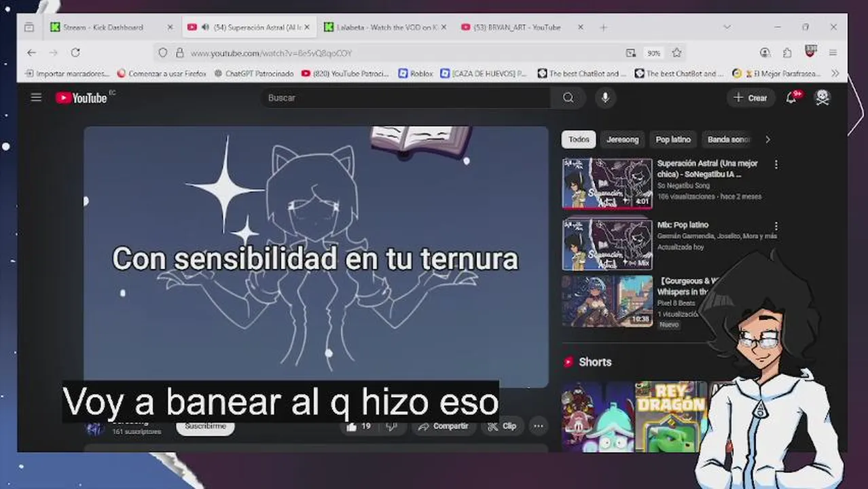Open Superación Astral suggested video thumbnail

(x=607, y=183)
